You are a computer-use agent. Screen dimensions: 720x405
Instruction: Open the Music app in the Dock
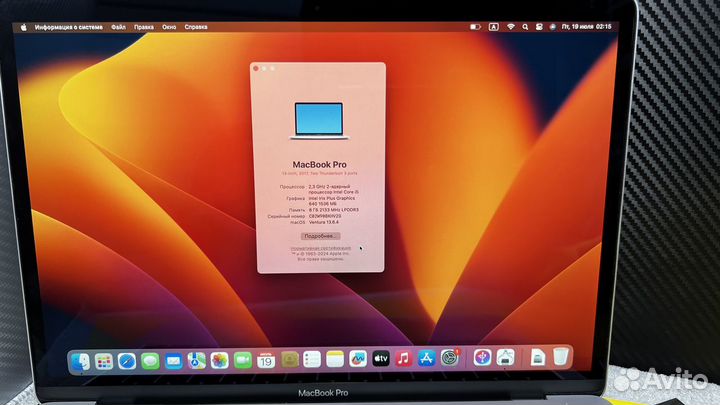[404, 358]
